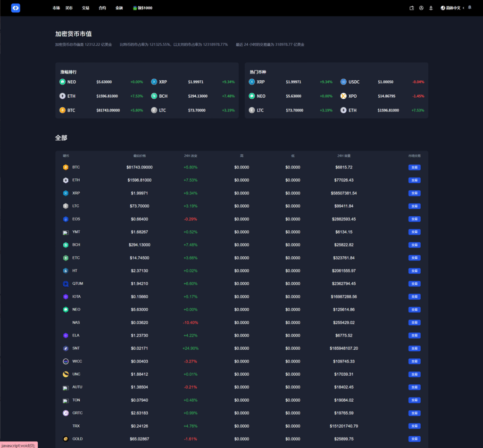Click the XPO icon in 热门币种 panel

(x=343, y=96)
